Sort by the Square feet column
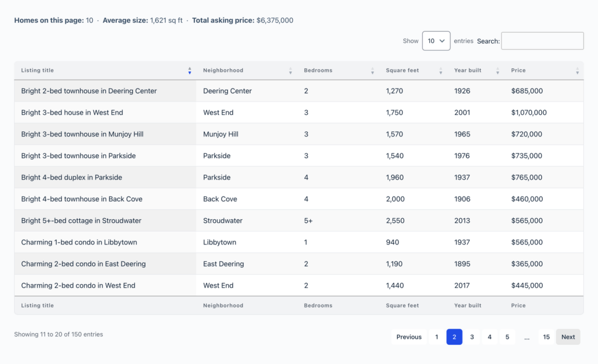The image size is (598, 364). click(413, 71)
